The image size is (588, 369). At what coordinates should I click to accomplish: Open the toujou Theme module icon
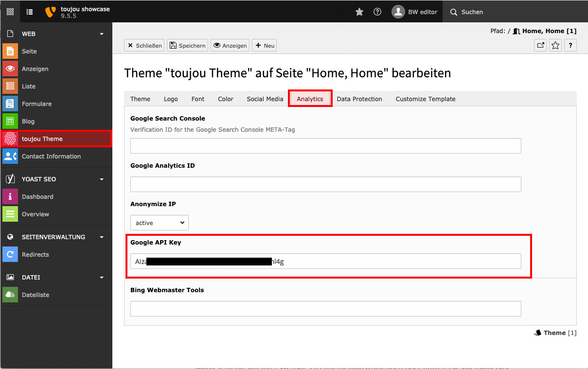click(x=10, y=139)
